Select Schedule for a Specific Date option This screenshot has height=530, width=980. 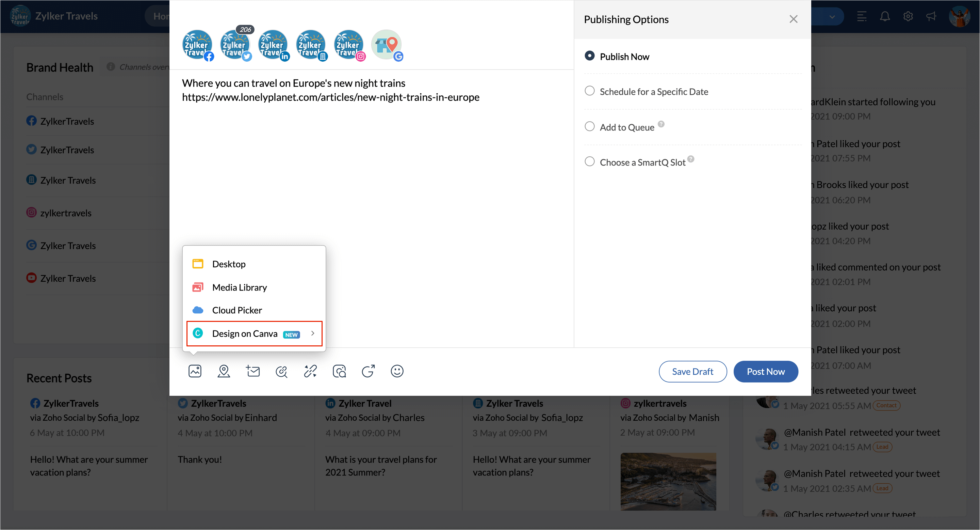590,91
